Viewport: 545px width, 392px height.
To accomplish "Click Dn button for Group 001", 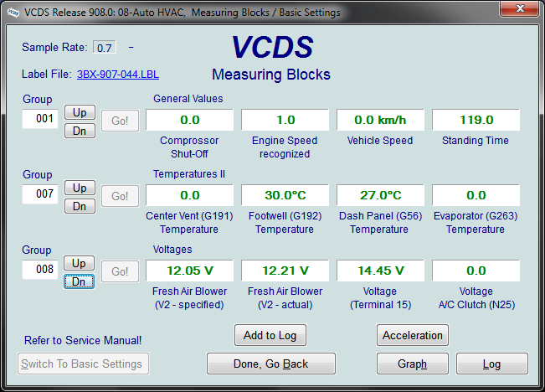I will coord(80,131).
